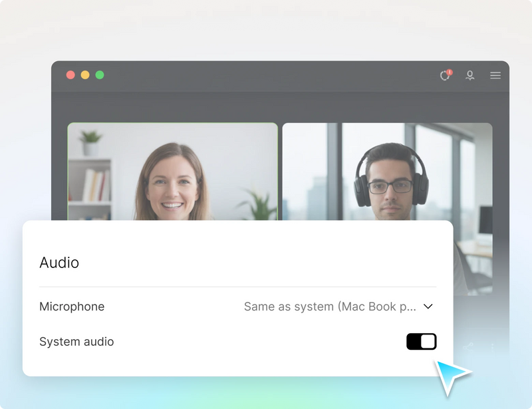Open the faint three-dot options icon on the right

point(492,346)
